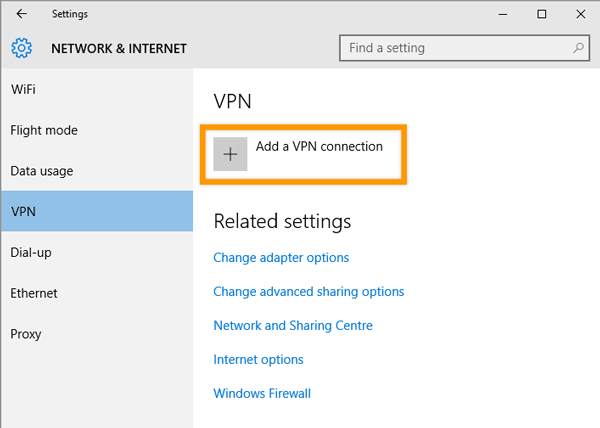Viewport: 600px width, 428px height.
Task: Type in the Find a setting box
Action: tap(455, 47)
